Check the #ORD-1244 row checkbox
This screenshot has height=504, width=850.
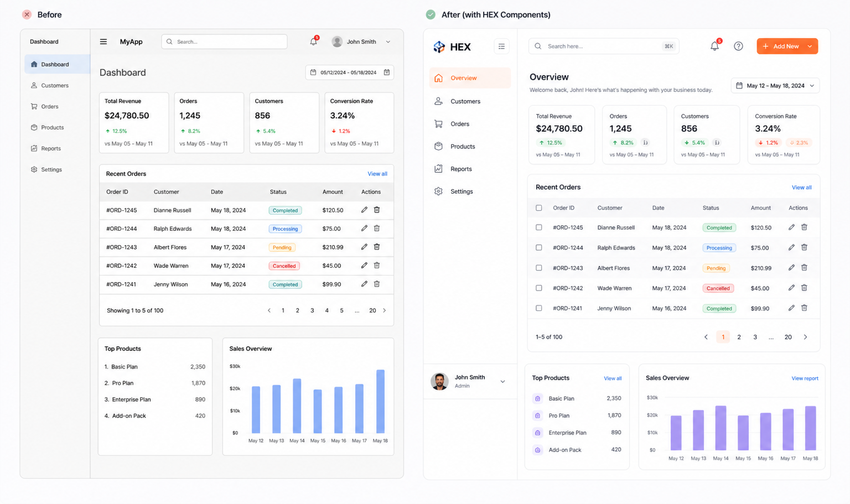pos(539,248)
